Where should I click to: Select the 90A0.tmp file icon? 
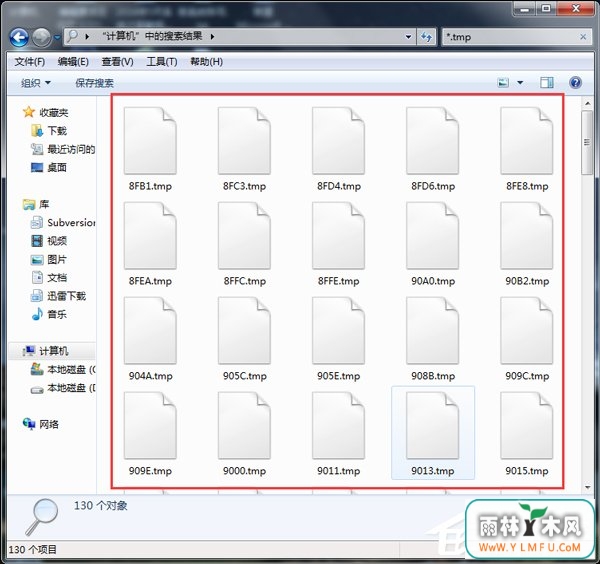[432, 236]
